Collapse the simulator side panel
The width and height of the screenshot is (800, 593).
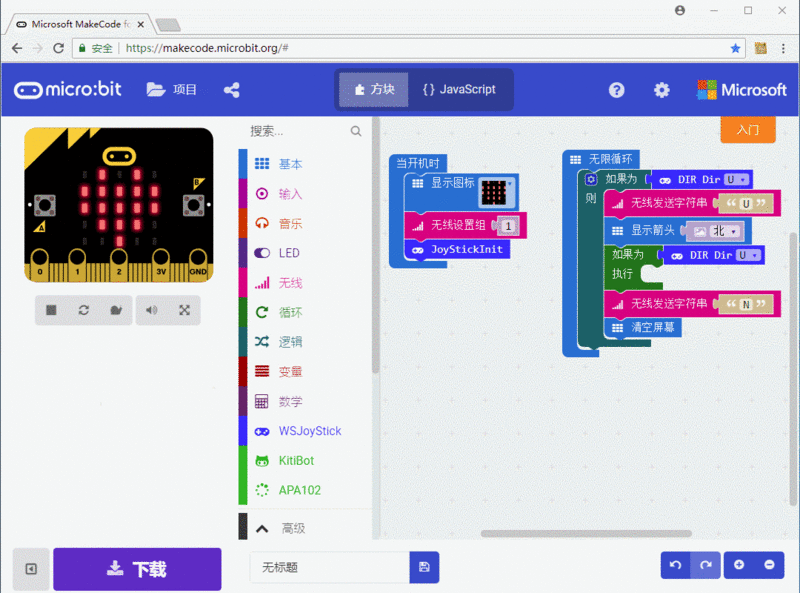(31, 569)
